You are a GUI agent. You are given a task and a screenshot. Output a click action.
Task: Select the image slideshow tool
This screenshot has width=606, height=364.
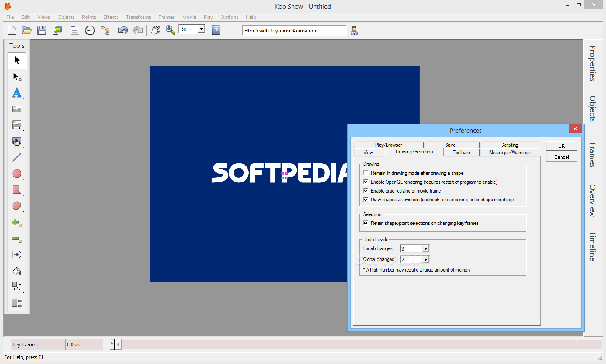(17, 125)
